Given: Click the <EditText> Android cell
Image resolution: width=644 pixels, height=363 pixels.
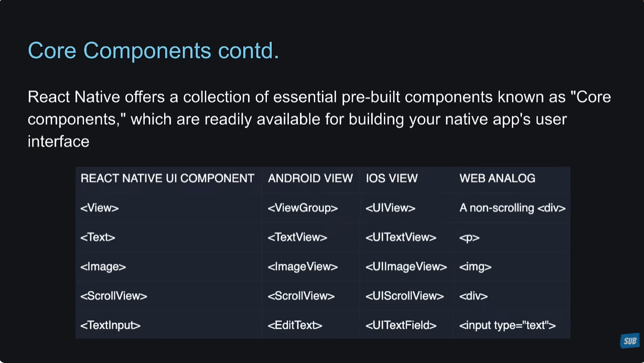Looking at the screenshot, I should click(x=295, y=325).
